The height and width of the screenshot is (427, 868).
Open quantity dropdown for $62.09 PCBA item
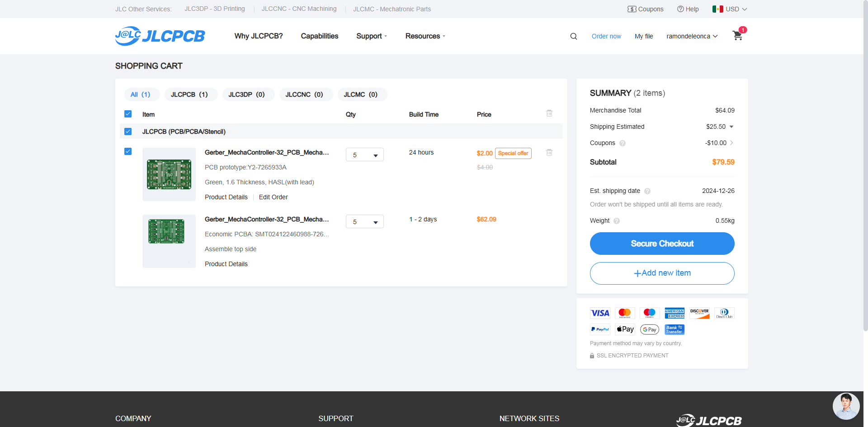365,221
